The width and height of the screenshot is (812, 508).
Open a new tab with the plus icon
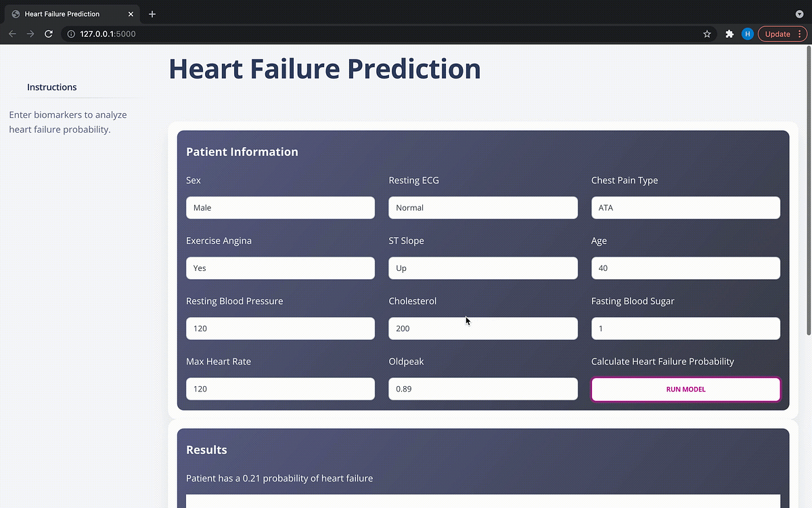(152, 14)
